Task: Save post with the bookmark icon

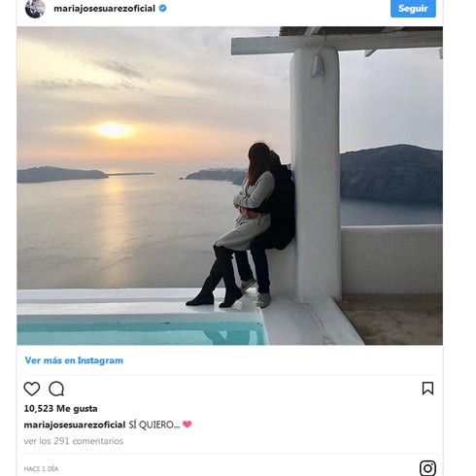Action: coord(427,389)
